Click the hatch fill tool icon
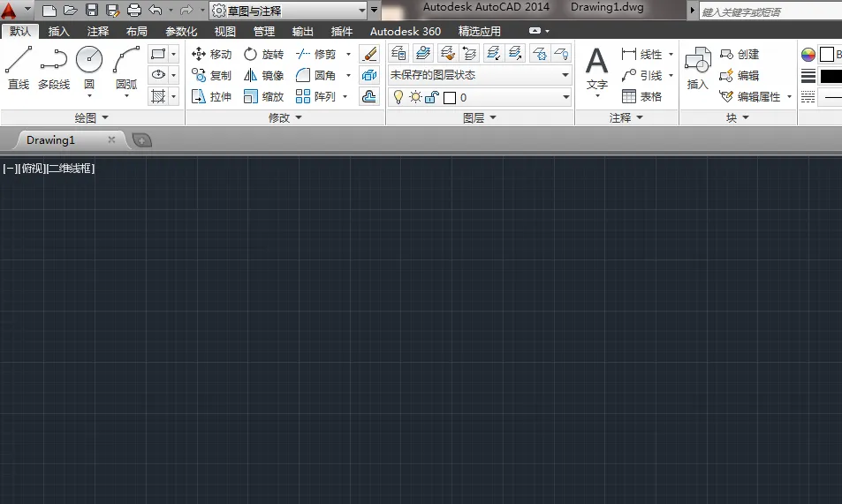This screenshot has height=504, width=842. [x=158, y=96]
